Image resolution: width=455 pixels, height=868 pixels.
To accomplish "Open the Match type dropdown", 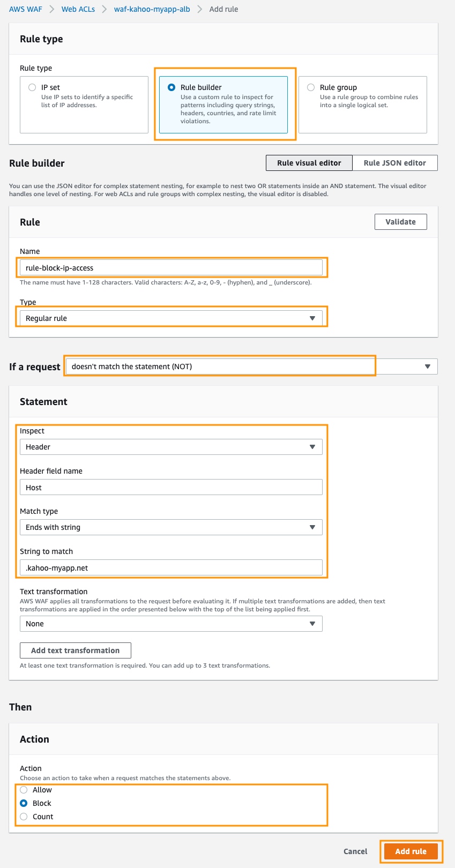I will [171, 527].
